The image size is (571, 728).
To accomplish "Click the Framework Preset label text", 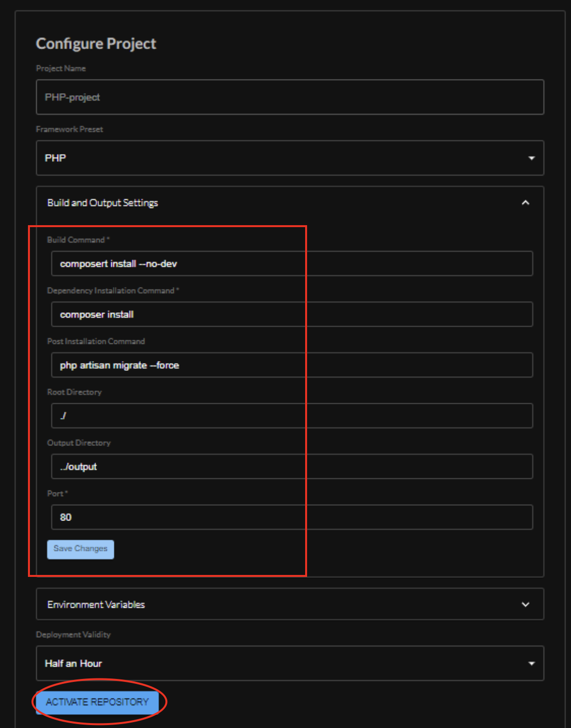I will click(69, 129).
